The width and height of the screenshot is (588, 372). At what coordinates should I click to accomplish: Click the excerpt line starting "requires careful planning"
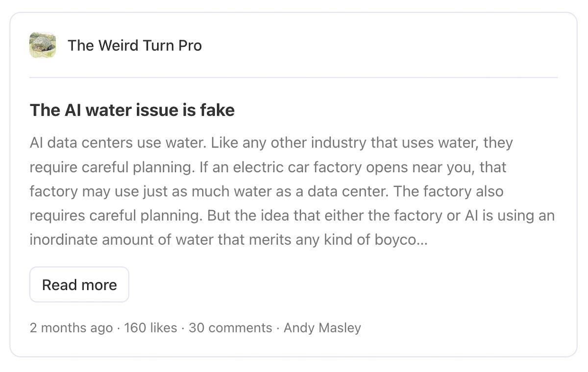[292, 216]
